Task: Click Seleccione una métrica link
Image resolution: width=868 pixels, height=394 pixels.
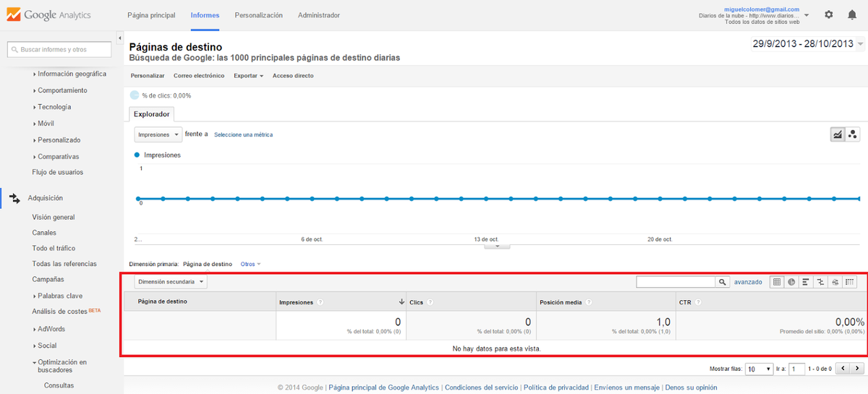Action: [243, 134]
